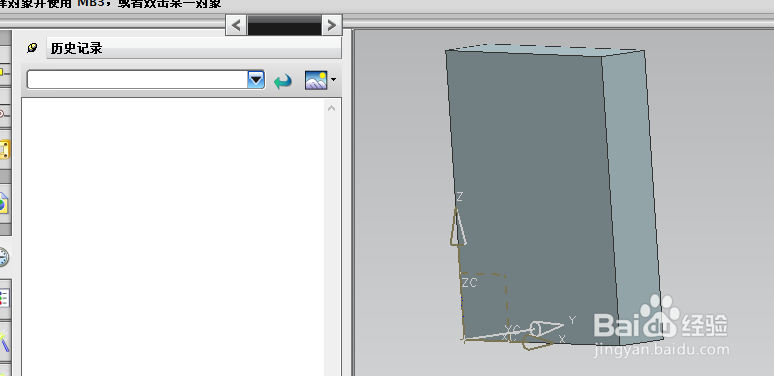
Task: Select the lighter right side face
Action: point(632,197)
